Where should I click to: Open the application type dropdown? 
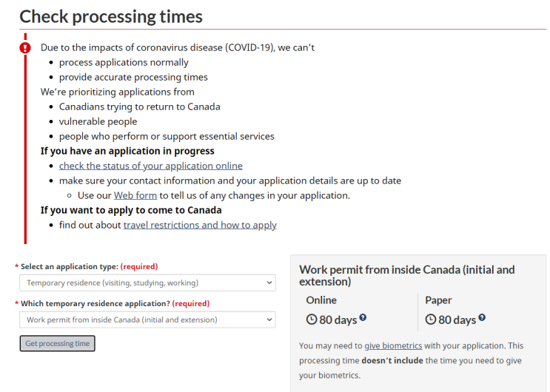click(147, 283)
